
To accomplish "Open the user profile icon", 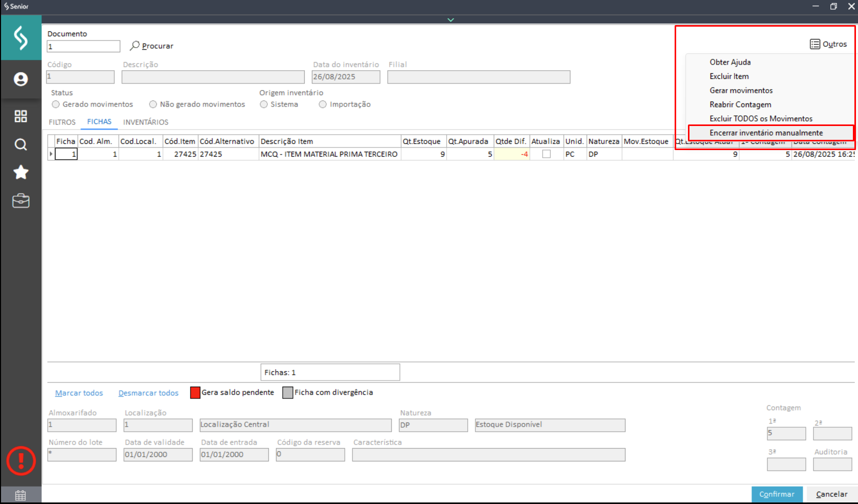I will pos(20,79).
